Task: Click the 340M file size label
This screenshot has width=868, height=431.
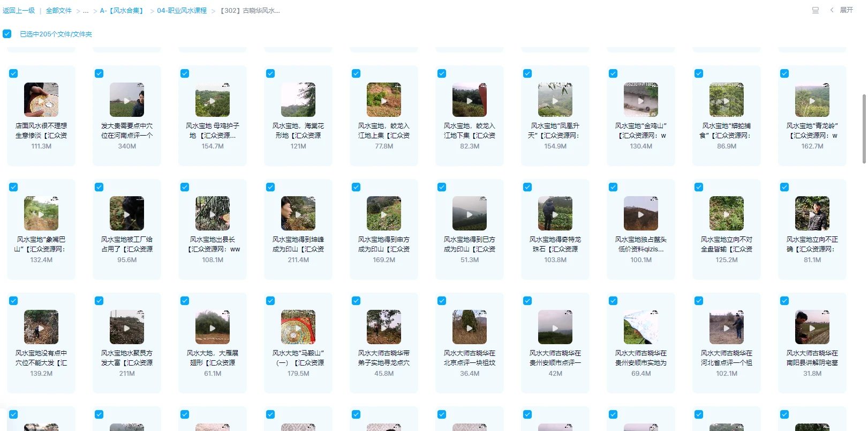Action: (x=127, y=146)
